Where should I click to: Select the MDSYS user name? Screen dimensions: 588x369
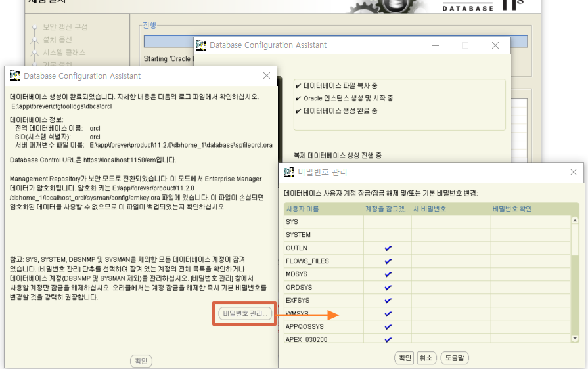(x=296, y=274)
